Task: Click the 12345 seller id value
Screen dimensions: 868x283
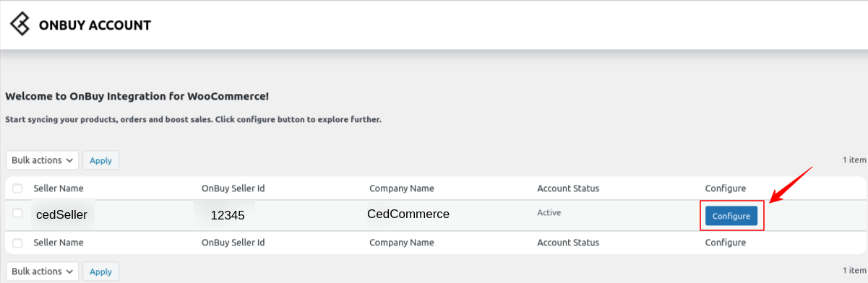Action: click(x=228, y=215)
